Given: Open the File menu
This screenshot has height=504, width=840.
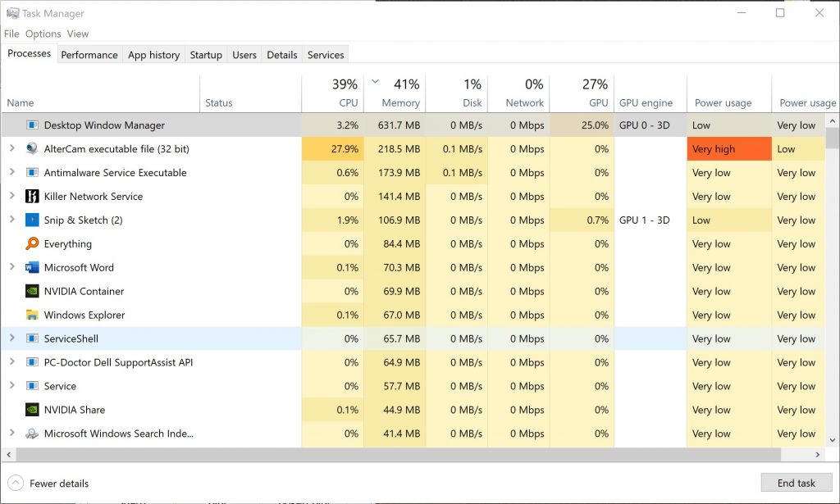Looking at the screenshot, I should pyautogui.click(x=11, y=34).
